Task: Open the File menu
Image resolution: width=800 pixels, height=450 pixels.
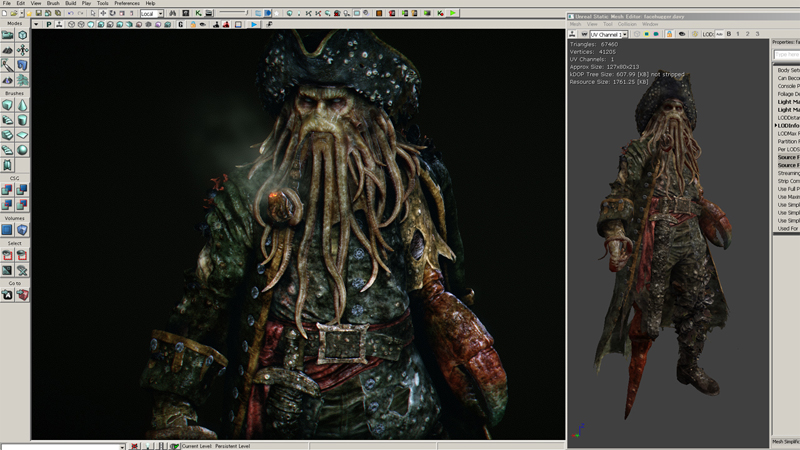Action: click(x=7, y=3)
